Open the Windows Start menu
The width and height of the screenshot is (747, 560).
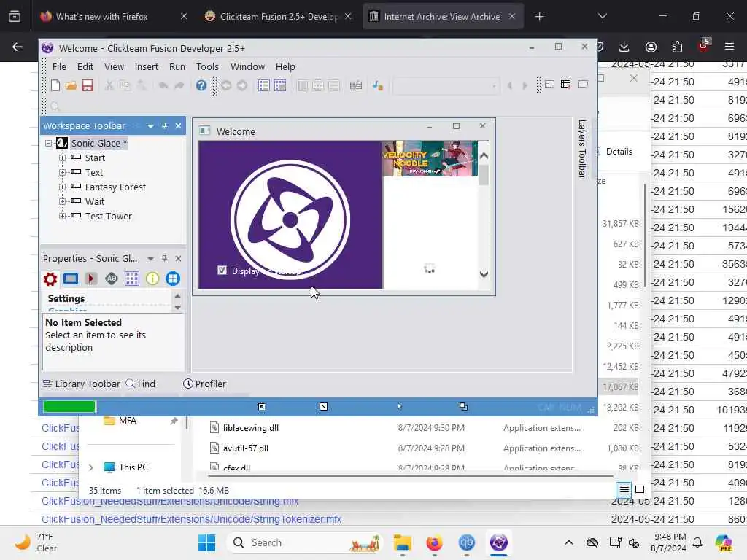click(206, 542)
